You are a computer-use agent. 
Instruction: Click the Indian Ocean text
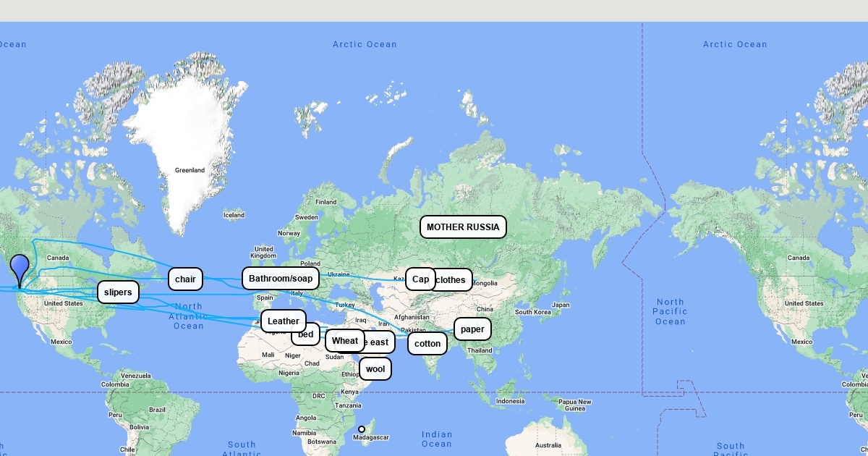[437, 439]
